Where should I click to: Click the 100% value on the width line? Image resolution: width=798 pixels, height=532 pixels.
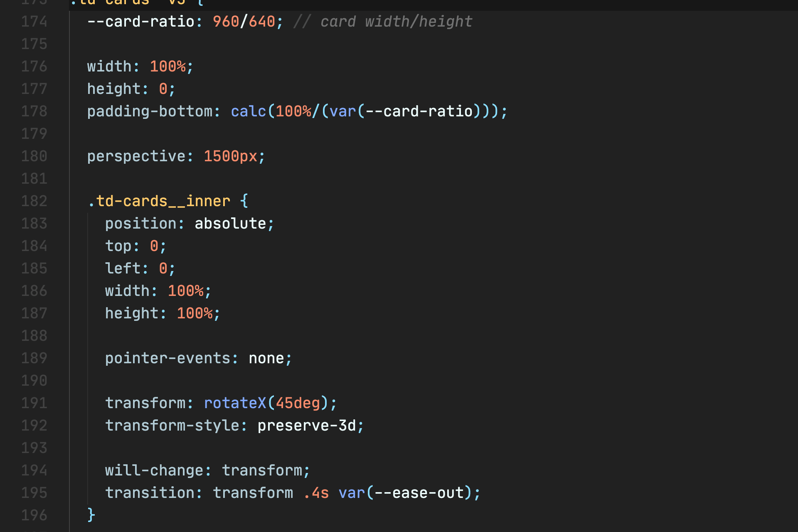(187, 291)
